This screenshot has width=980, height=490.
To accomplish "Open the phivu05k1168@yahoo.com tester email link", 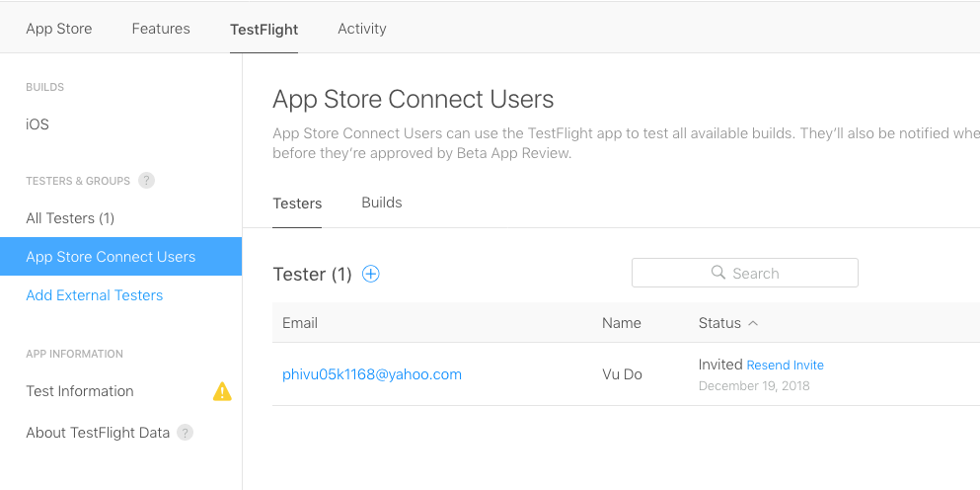I will coord(372,374).
